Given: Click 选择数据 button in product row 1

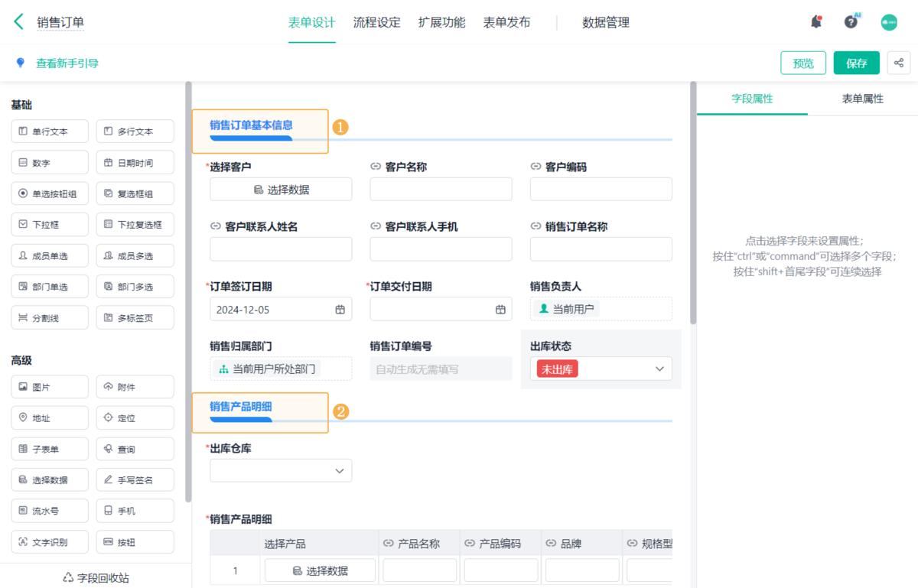Looking at the screenshot, I should tap(320, 570).
